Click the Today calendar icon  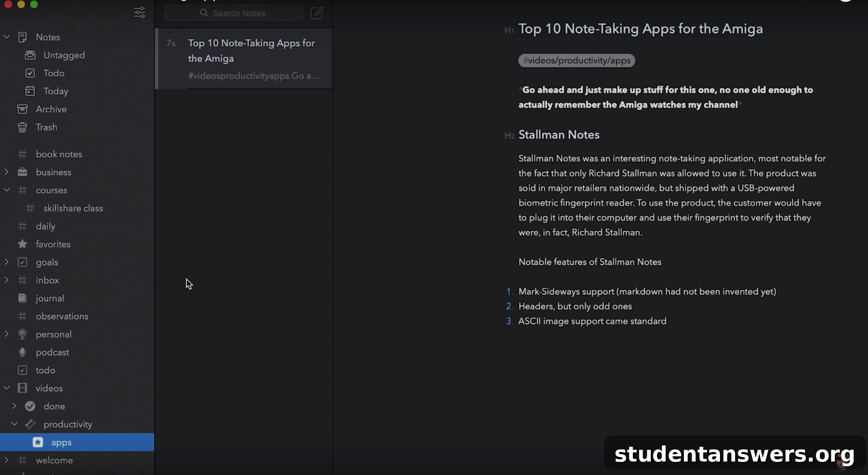[30, 91]
